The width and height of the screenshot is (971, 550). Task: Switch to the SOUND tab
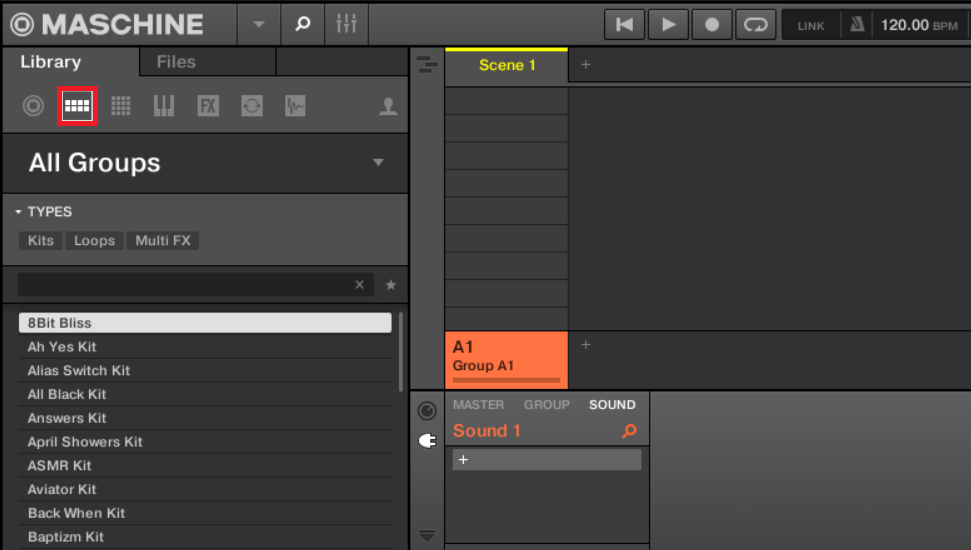coord(612,404)
